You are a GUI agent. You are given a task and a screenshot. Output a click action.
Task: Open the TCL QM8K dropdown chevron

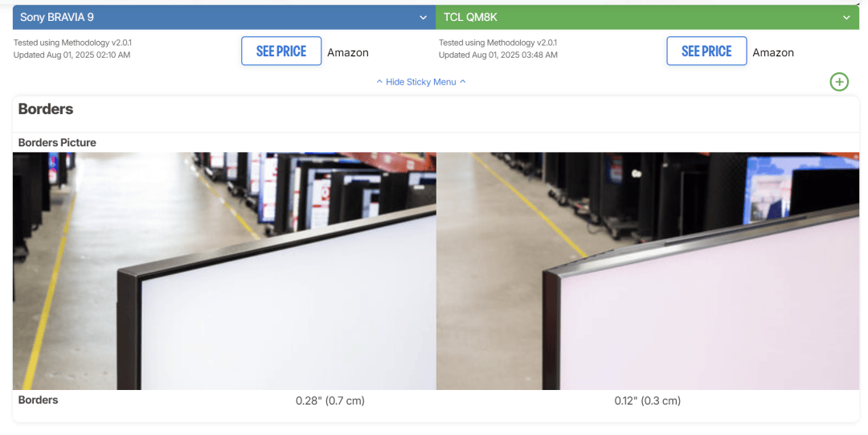846,18
